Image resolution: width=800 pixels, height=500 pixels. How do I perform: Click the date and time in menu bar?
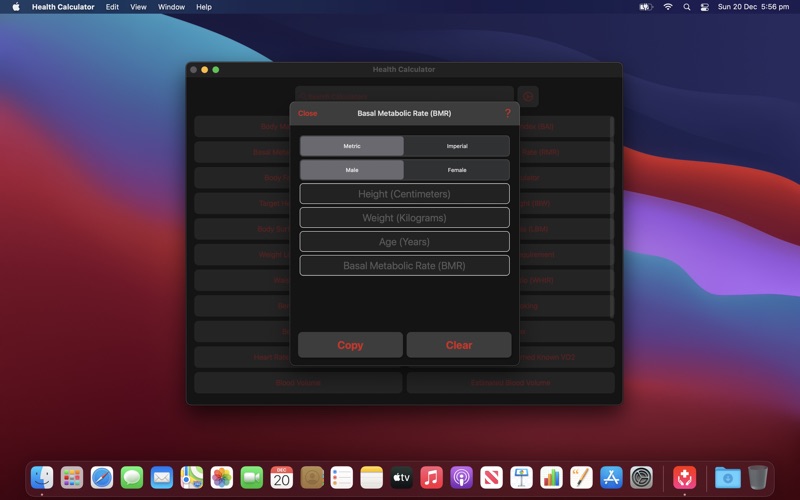click(753, 7)
